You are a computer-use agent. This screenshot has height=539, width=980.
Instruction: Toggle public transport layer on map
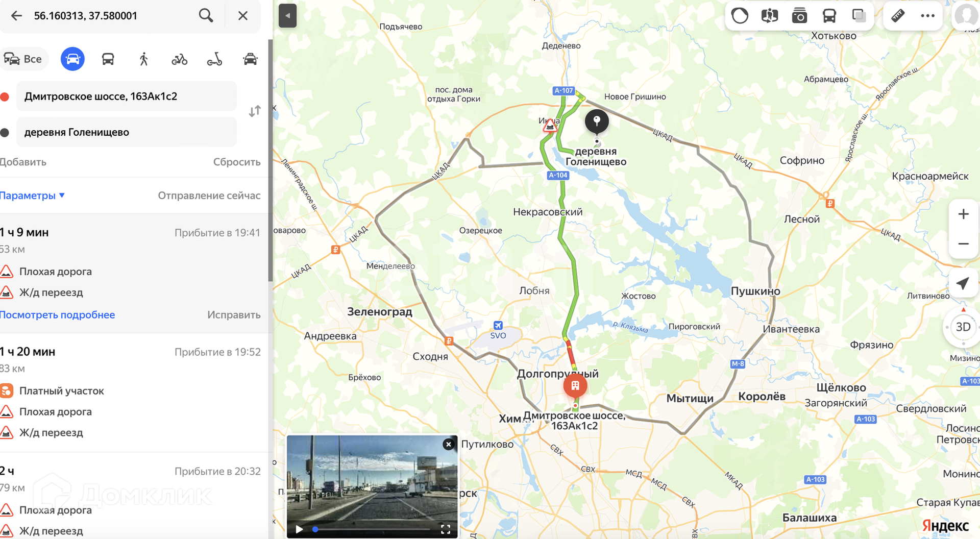click(829, 16)
